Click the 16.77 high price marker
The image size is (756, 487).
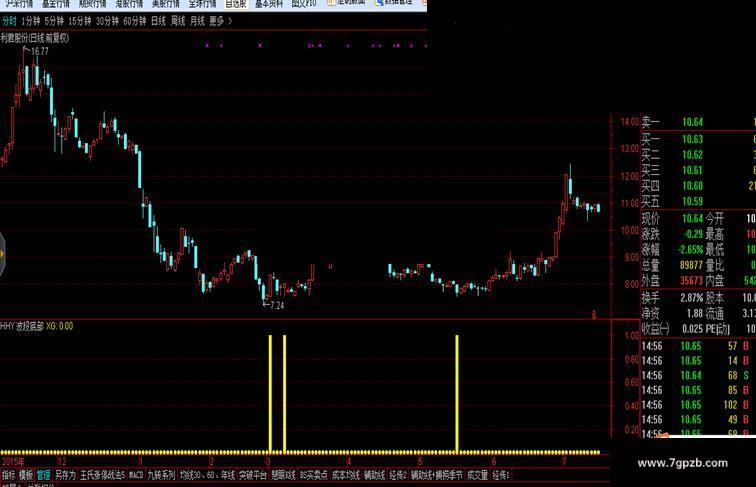click(40, 51)
